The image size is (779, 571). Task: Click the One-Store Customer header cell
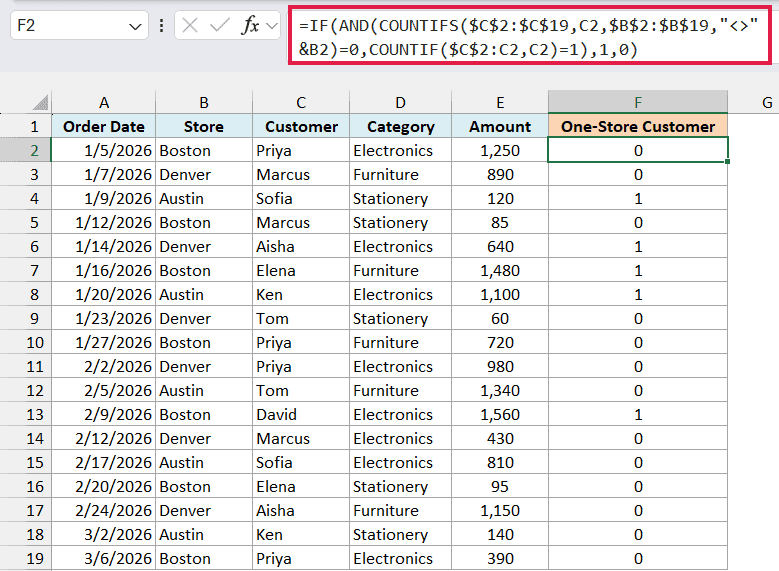pyautogui.click(x=638, y=126)
